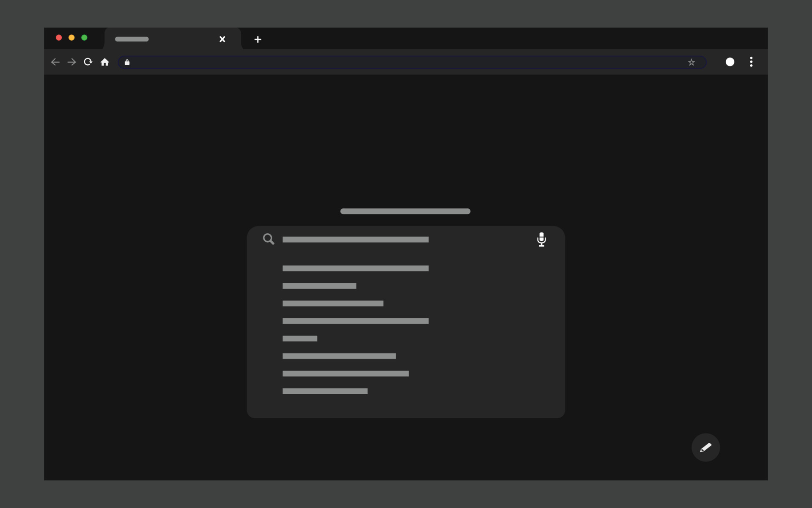The height and width of the screenshot is (508, 812).
Task: Select the currently open browser tab
Action: pyautogui.click(x=161, y=39)
